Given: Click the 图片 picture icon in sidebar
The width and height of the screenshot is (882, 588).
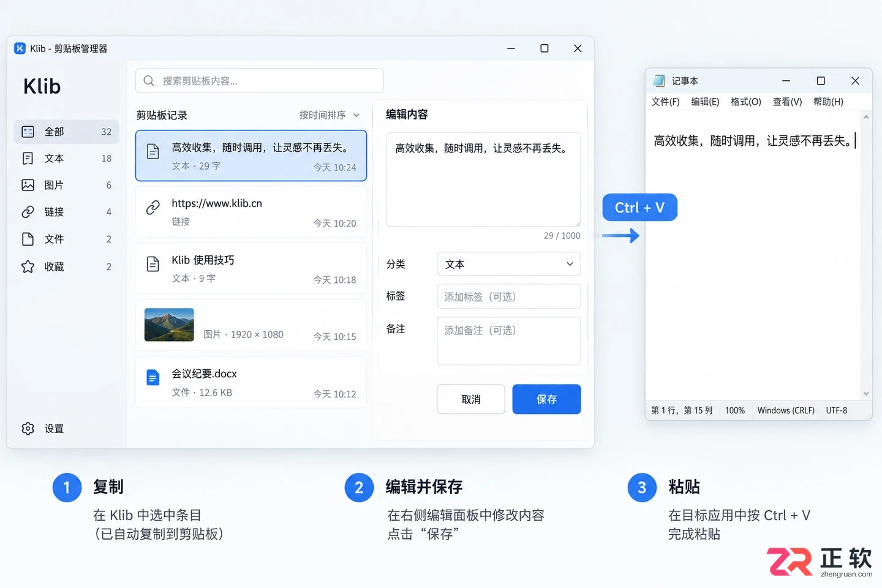Looking at the screenshot, I should pos(28,185).
